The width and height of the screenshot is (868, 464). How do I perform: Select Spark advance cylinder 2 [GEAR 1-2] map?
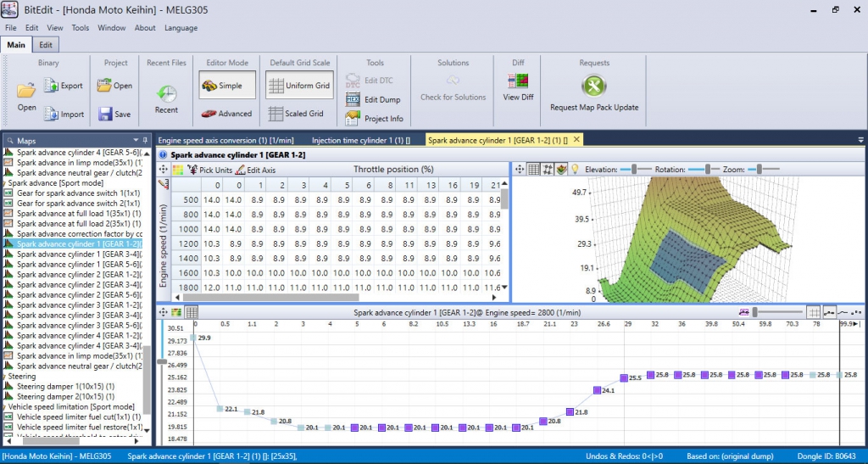tap(78, 275)
